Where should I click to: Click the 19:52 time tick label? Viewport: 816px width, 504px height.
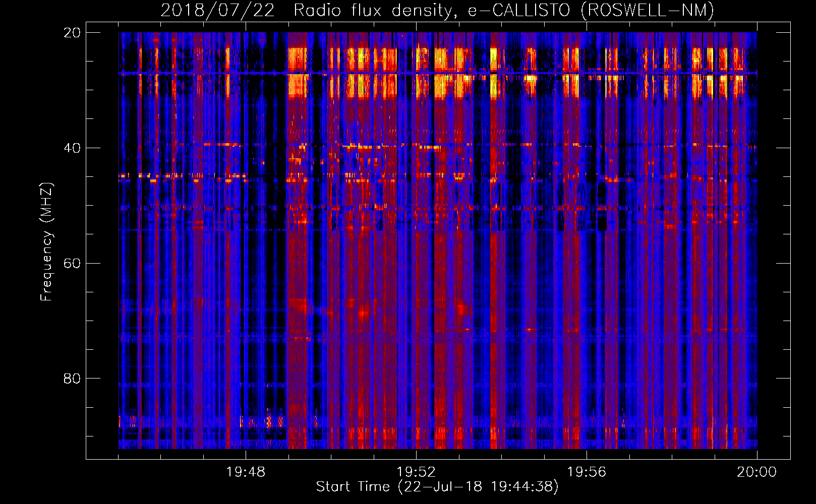pos(416,472)
